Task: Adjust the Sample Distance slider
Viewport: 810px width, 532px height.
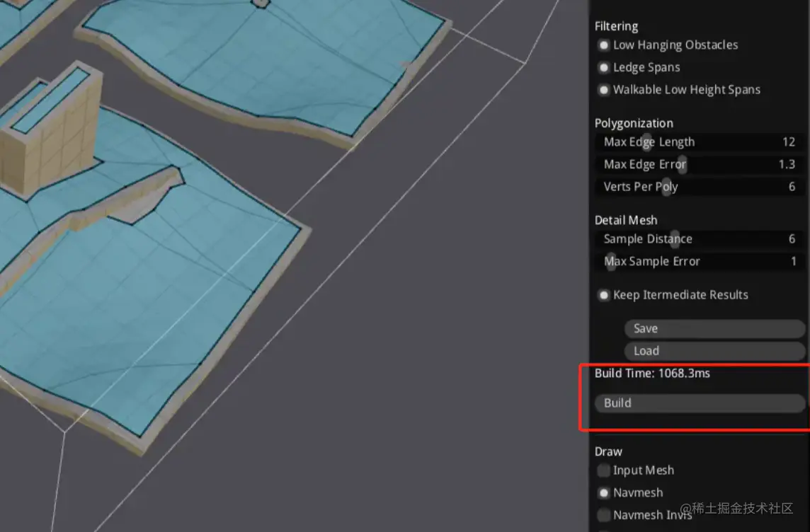Action: point(700,239)
